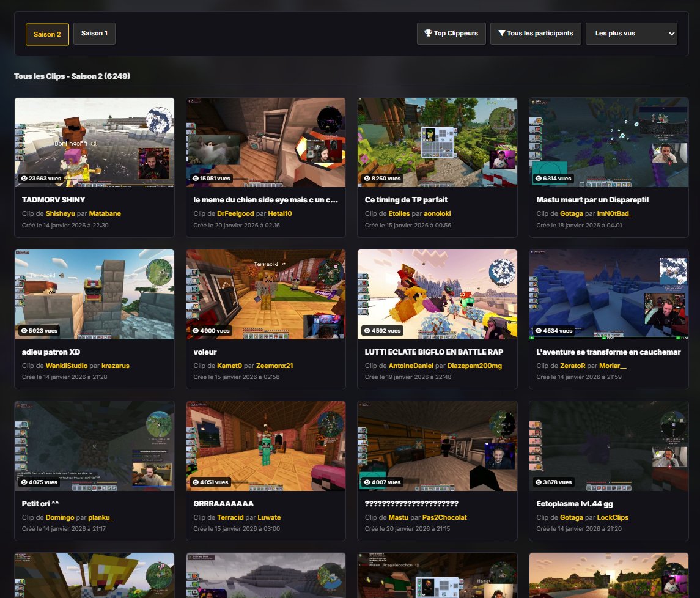
Task: Click the 4534 vues view badge
Action: pyautogui.click(x=553, y=330)
